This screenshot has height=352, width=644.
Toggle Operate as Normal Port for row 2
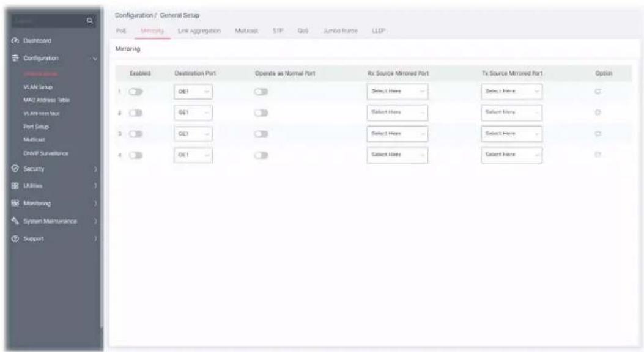pos(261,113)
